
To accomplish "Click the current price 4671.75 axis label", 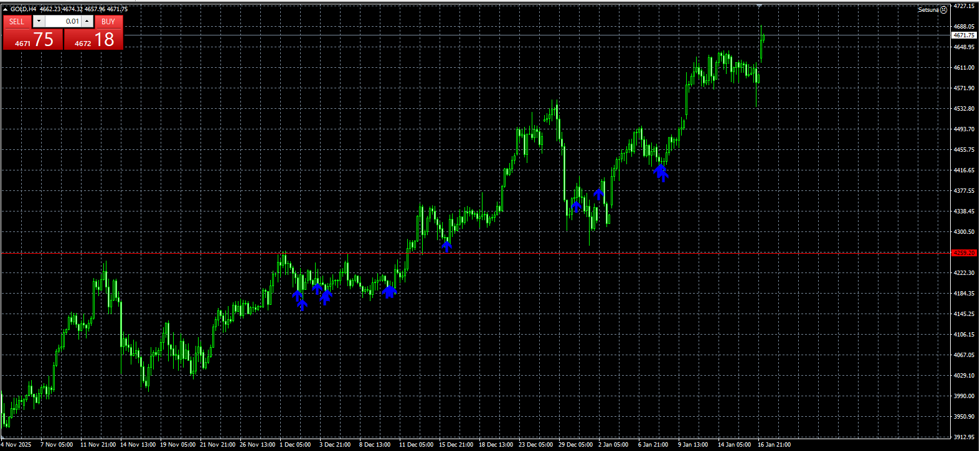I will click(x=964, y=35).
